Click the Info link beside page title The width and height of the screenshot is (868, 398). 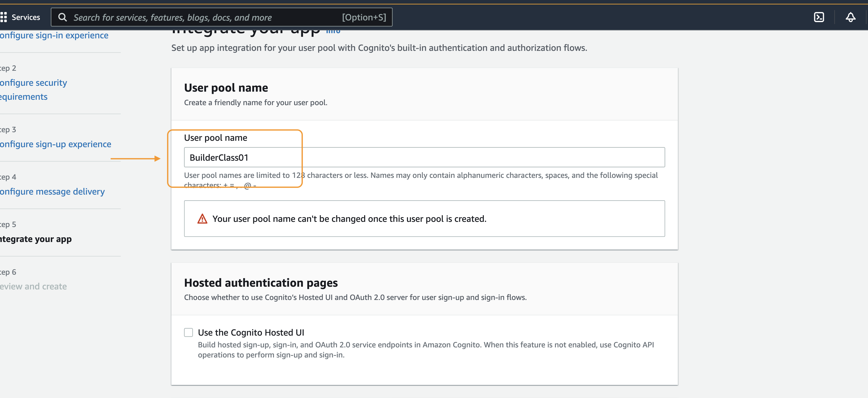(x=333, y=31)
